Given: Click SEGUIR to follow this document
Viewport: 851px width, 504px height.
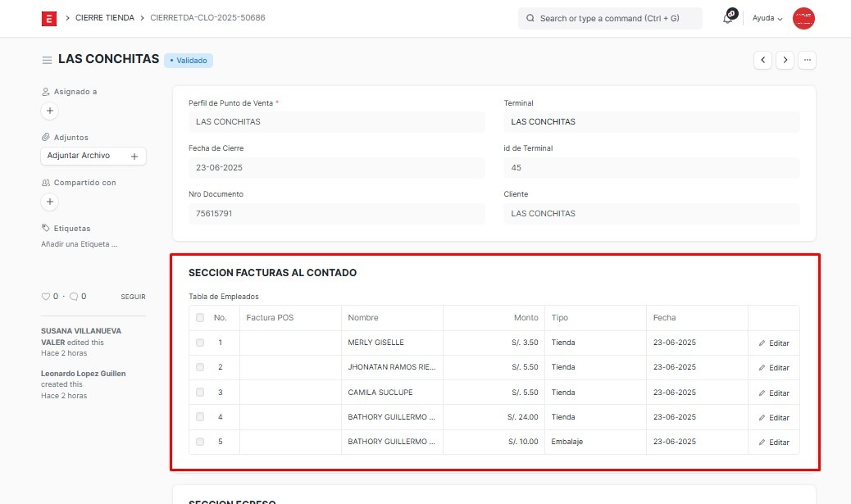Looking at the screenshot, I should pos(133,297).
